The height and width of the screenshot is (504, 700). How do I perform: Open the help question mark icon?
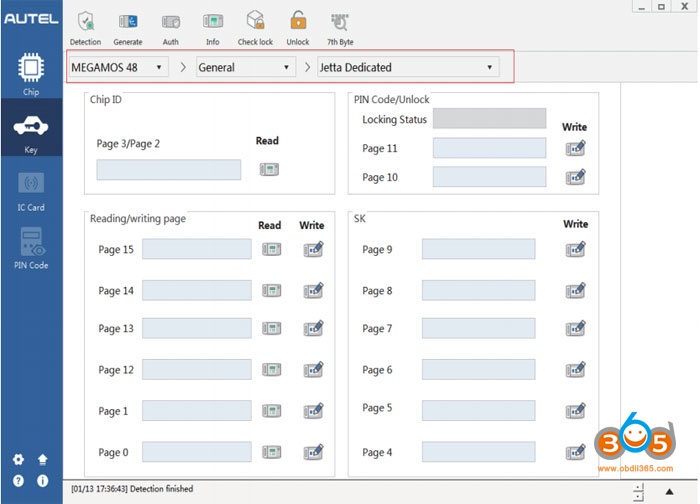[18, 481]
